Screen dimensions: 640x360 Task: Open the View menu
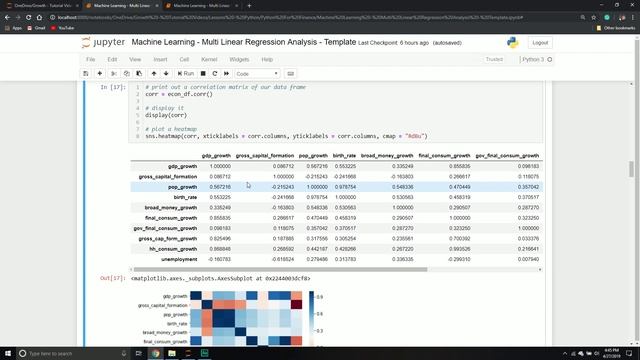pyautogui.click(x=135, y=60)
